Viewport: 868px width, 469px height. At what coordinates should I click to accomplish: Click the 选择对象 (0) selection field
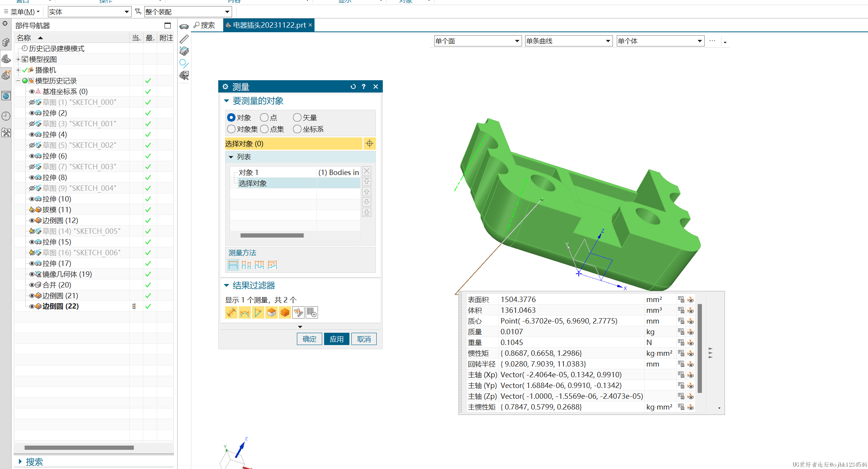pos(293,144)
